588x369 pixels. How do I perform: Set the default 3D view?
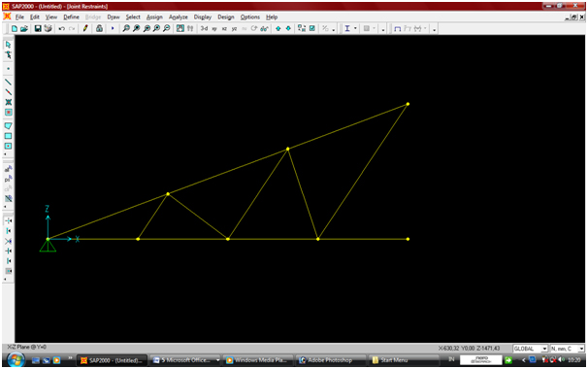(204, 28)
